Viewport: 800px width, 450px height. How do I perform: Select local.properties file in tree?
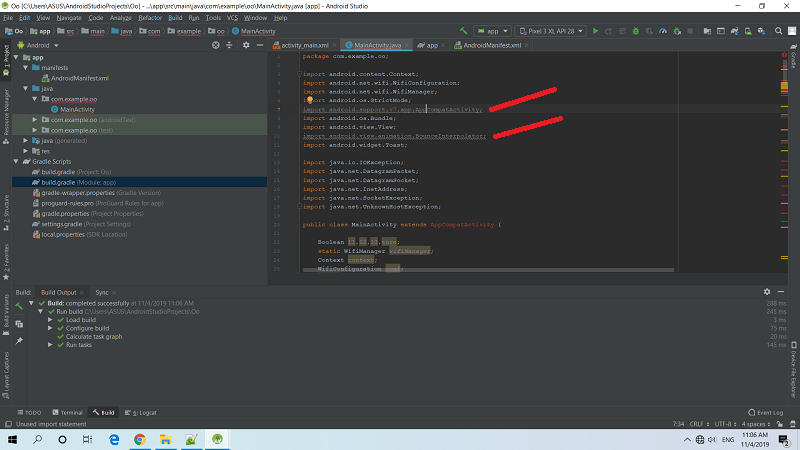(x=80, y=235)
